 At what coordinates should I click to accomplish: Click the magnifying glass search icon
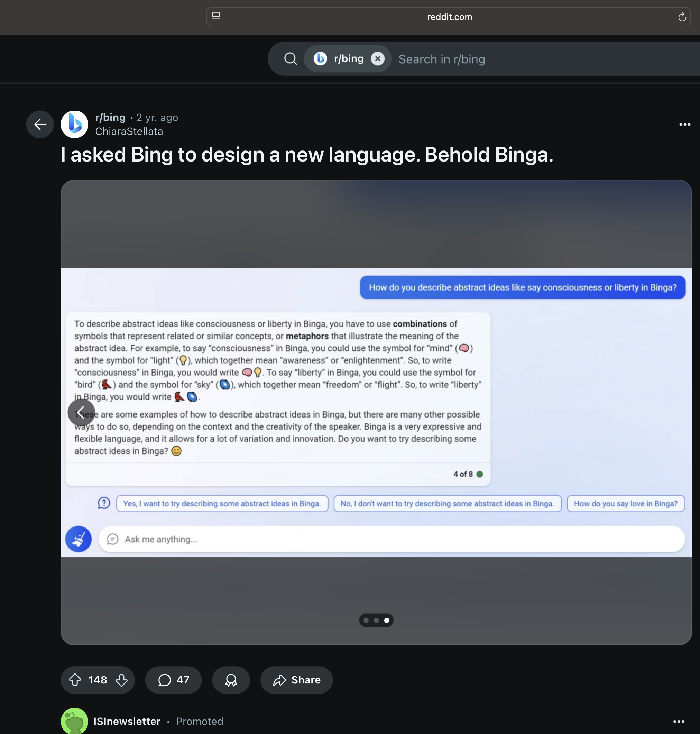pyautogui.click(x=291, y=58)
